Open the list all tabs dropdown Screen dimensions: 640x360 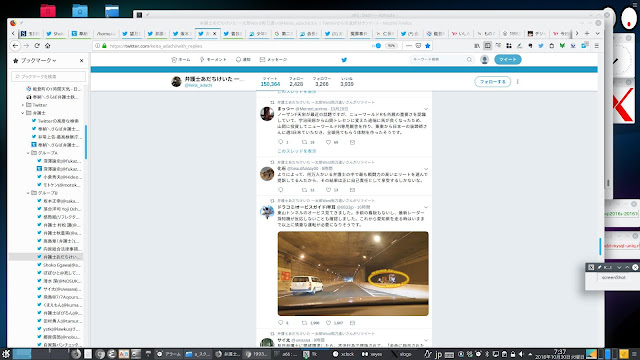(598, 33)
